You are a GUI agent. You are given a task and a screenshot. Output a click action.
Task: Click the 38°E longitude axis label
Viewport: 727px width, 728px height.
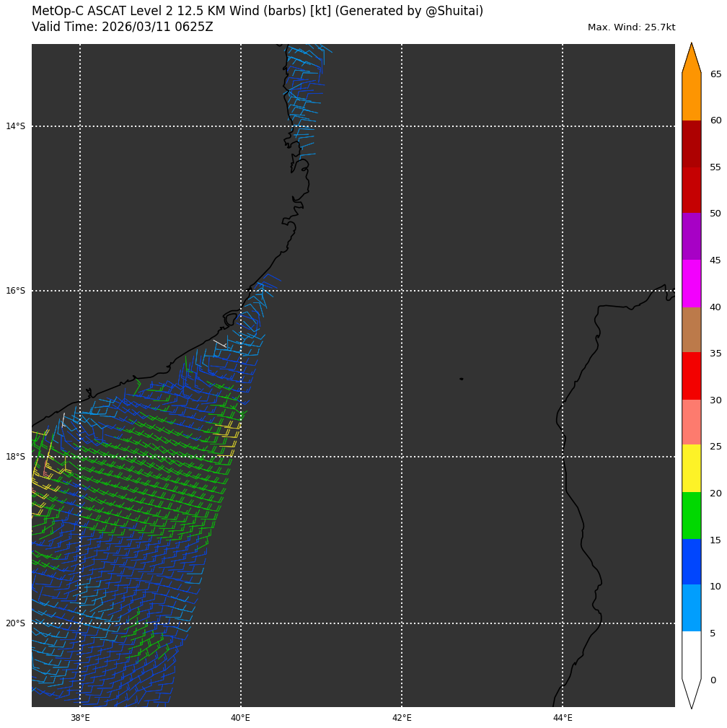[x=80, y=718]
